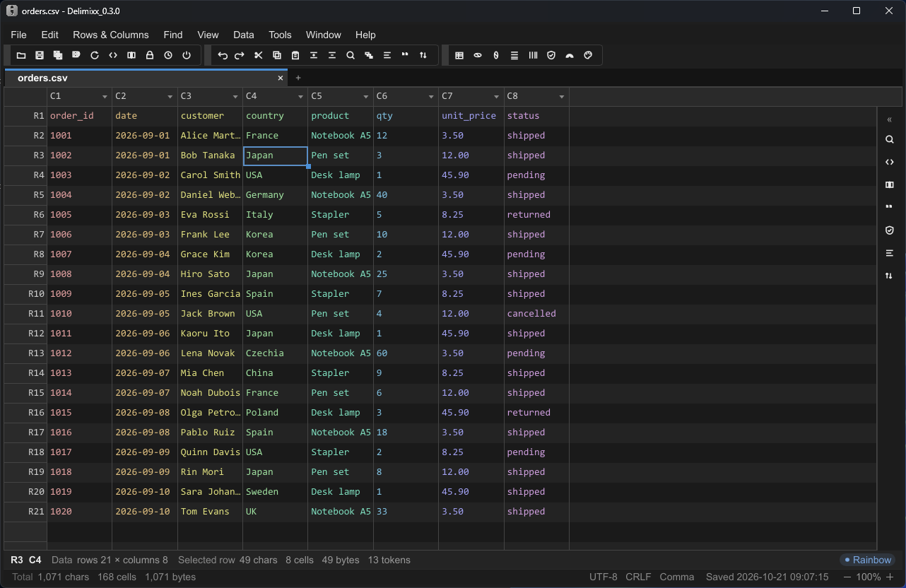Change the UTF-8 encoding in status bar
The height and width of the screenshot is (588, 906).
[x=604, y=577]
